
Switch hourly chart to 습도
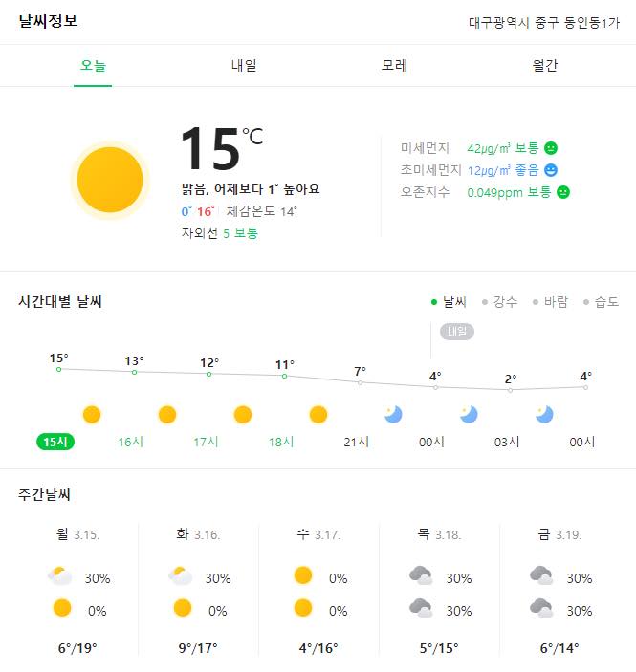601,302
